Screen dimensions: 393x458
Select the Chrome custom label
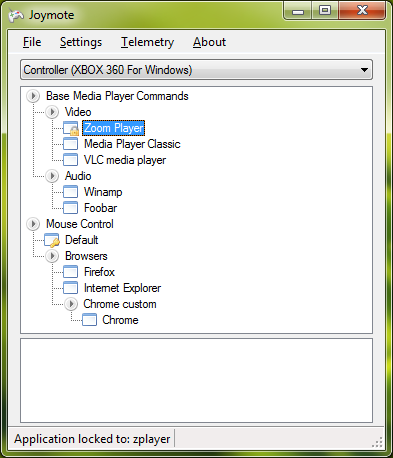120,304
